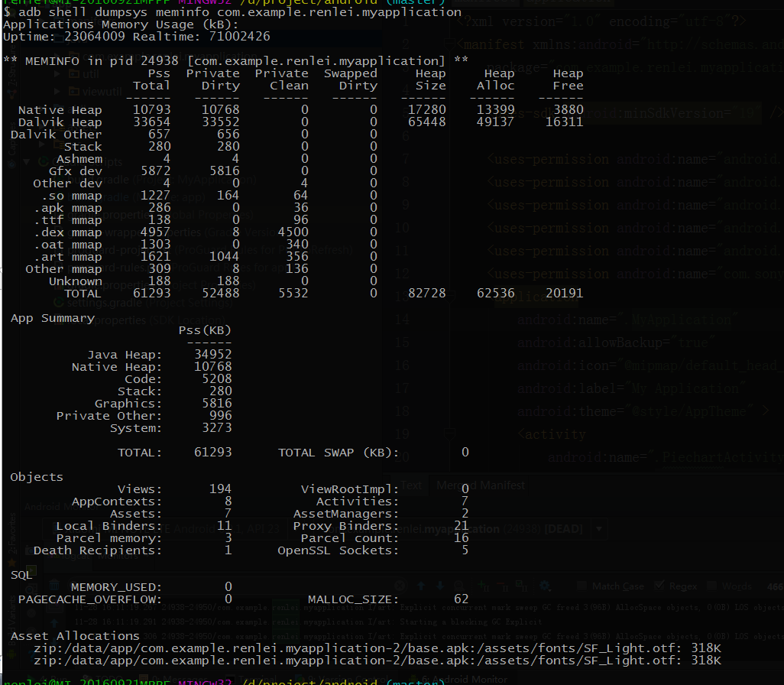Click the Uptime value 23064009

point(95,37)
